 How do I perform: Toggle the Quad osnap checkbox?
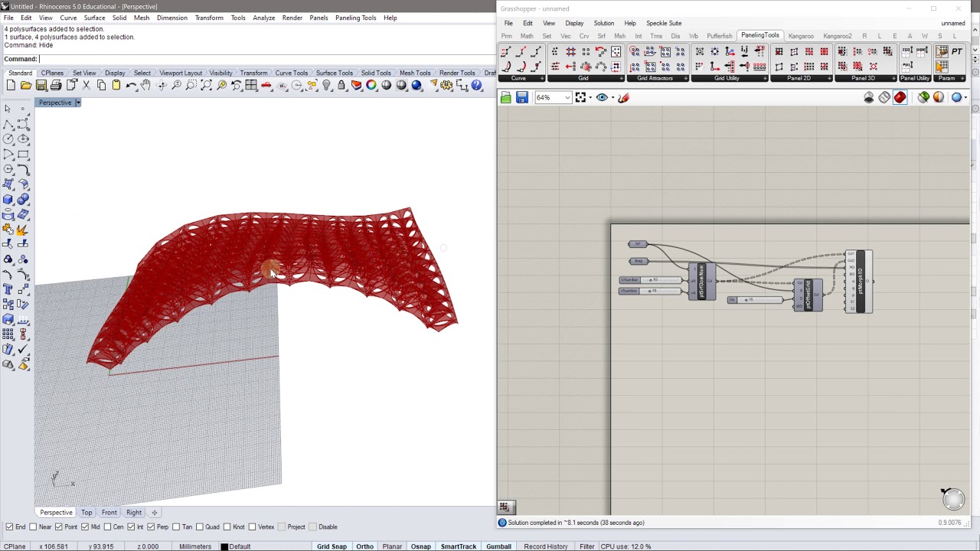point(200,527)
